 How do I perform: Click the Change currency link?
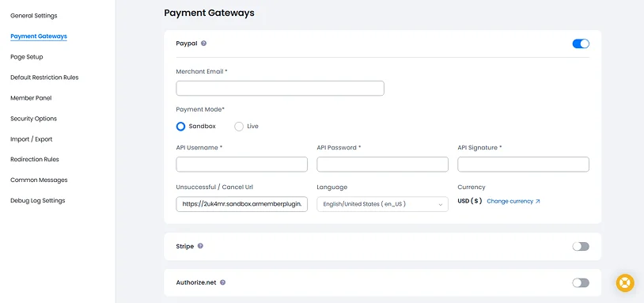click(513, 201)
